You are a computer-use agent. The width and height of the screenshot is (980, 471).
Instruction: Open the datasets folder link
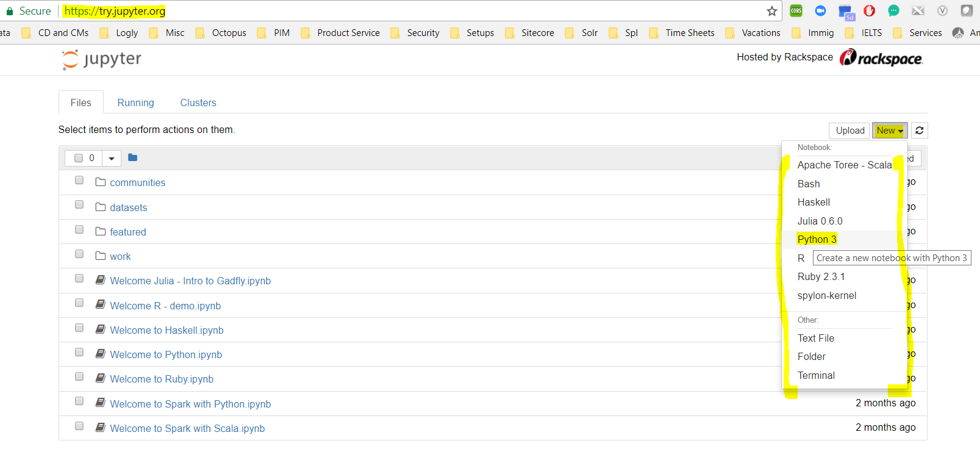[128, 207]
